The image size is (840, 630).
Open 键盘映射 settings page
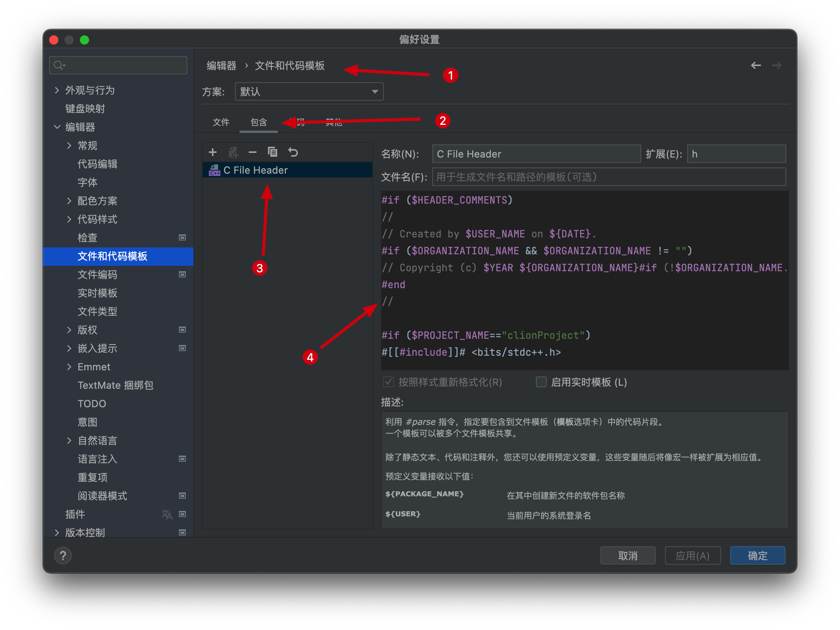118,109
